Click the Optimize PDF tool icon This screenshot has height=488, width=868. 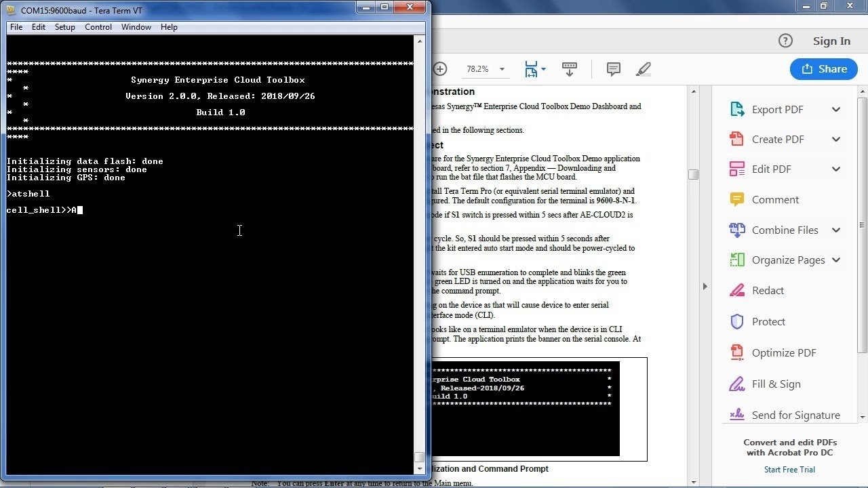pos(737,352)
